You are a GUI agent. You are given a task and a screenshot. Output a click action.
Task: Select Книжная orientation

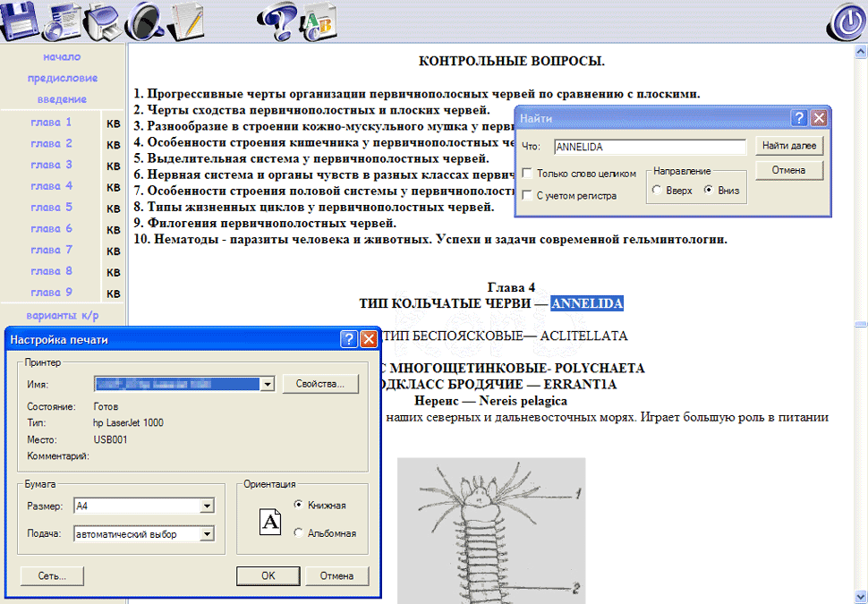(x=298, y=505)
